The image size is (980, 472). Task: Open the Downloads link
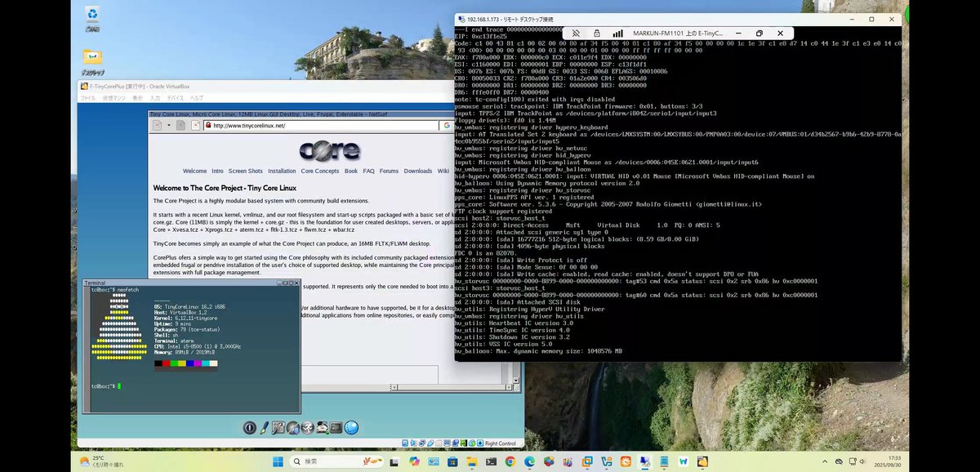[x=417, y=171]
